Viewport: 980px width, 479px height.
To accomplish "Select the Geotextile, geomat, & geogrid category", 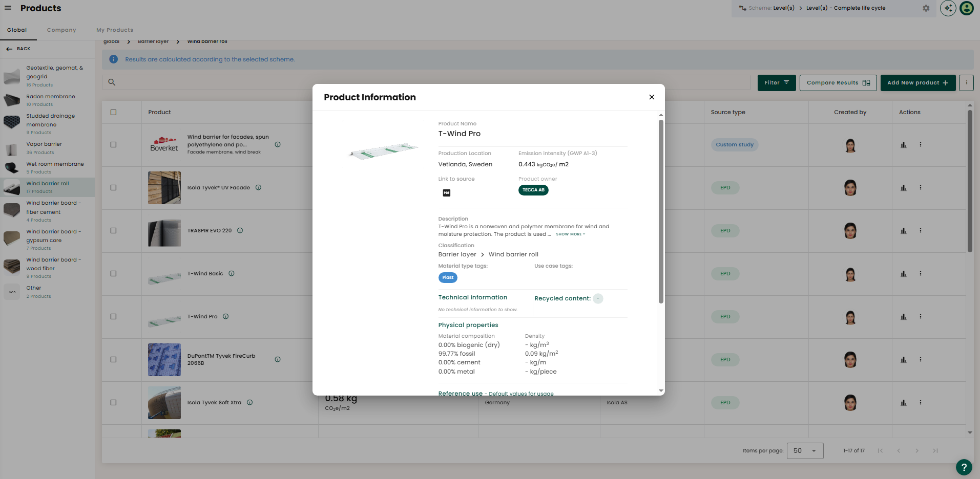I will 48,76.
